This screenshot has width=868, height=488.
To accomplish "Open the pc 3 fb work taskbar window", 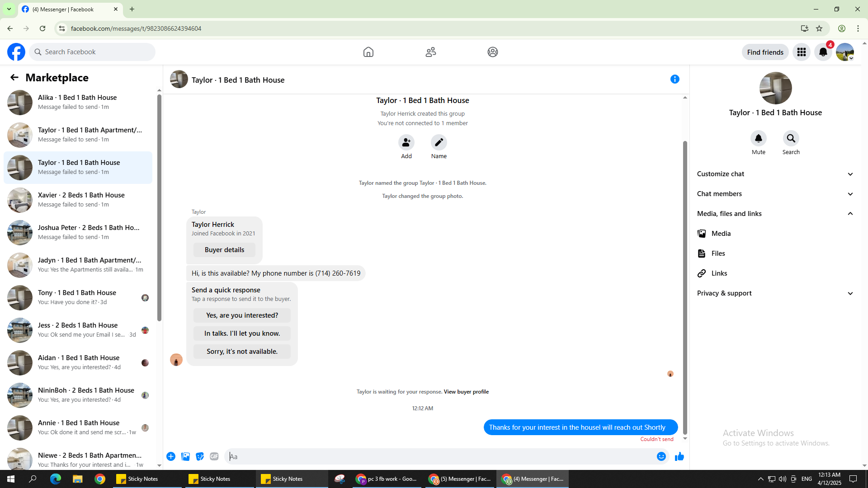I will [387, 479].
